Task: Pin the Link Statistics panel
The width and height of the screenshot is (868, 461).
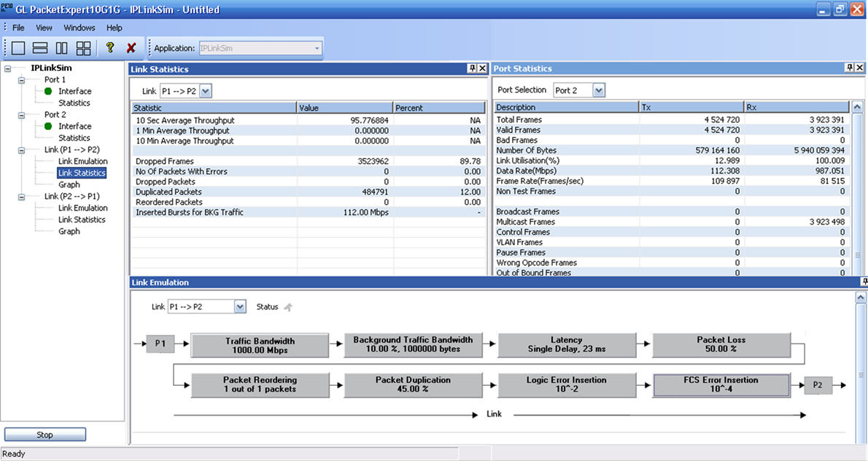Action: pyautogui.click(x=472, y=68)
